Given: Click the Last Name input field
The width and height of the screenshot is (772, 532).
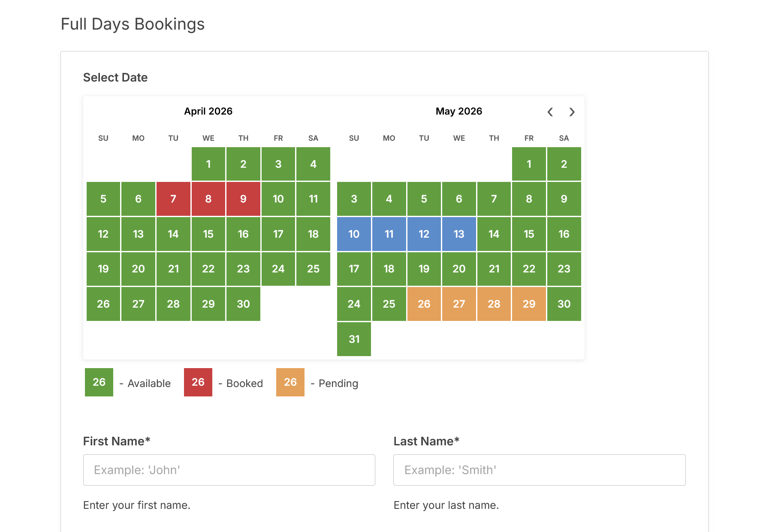Looking at the screenshot, I should click(x=540, y=470).
